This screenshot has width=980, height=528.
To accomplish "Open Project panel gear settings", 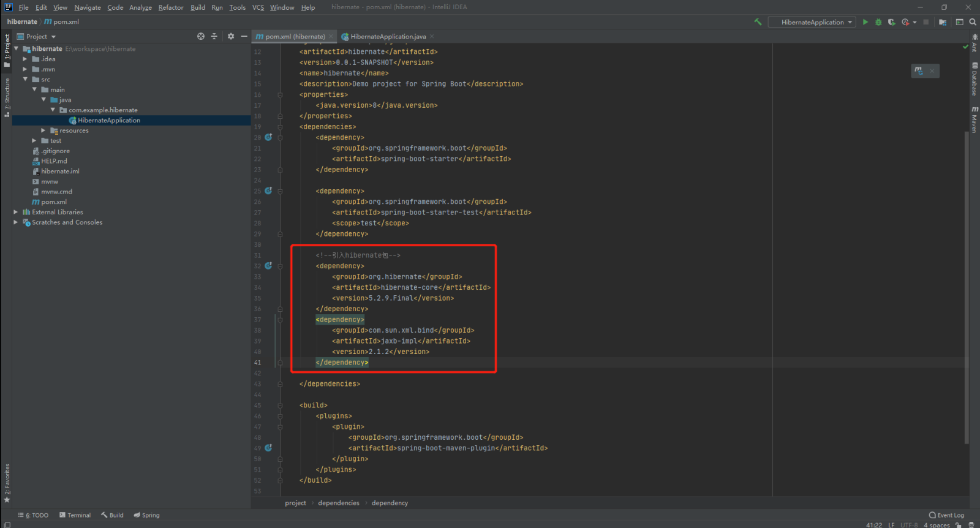I will click(x=231, y=37).
